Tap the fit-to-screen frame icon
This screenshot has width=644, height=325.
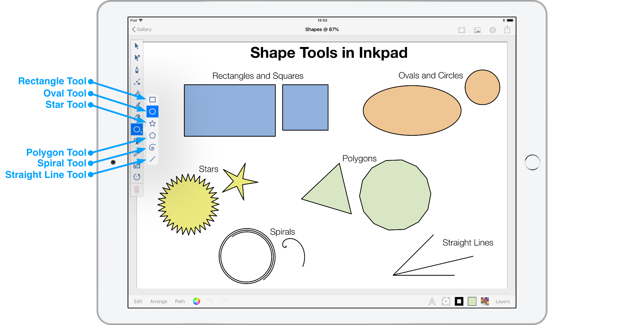(462, 30)
